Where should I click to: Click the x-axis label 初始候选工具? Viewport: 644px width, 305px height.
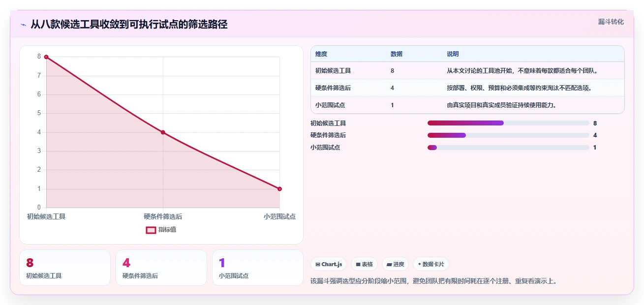click(46, 216)
